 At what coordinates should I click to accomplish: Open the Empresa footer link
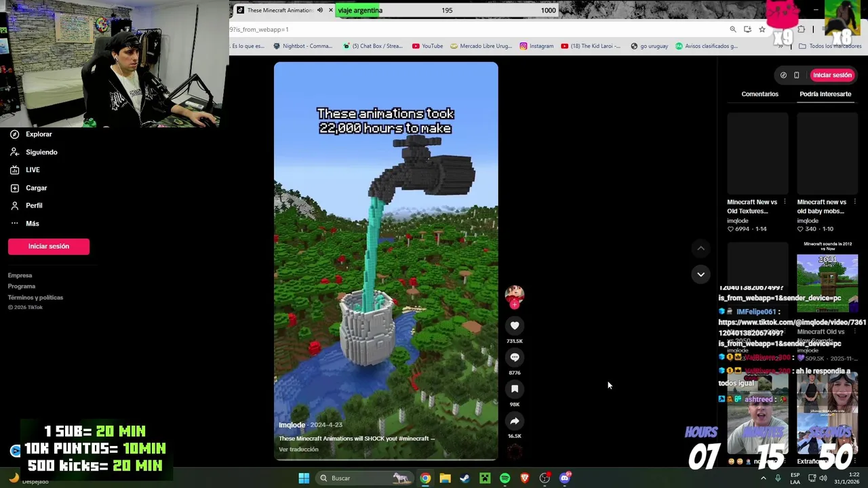pos(20,275)
